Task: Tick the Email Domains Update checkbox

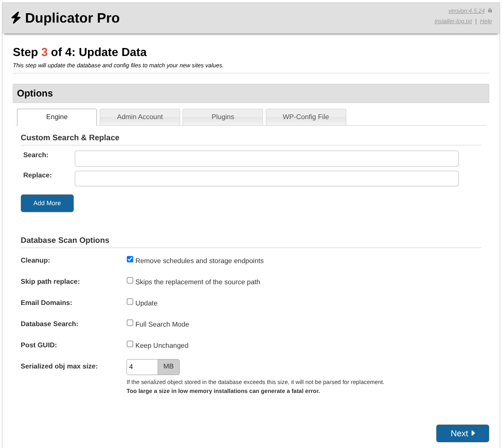Action: (x=130, y=302)
